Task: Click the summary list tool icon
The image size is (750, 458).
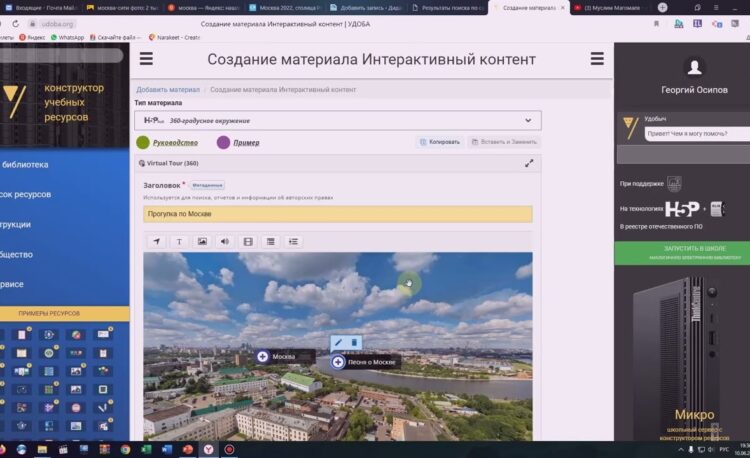Action: (270, 241)
